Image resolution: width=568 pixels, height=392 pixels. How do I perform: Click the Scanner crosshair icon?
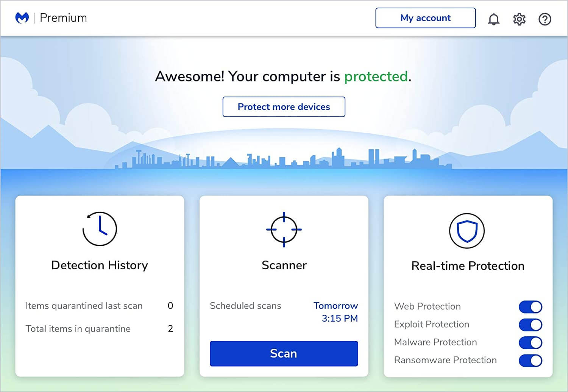click(284, 229)
